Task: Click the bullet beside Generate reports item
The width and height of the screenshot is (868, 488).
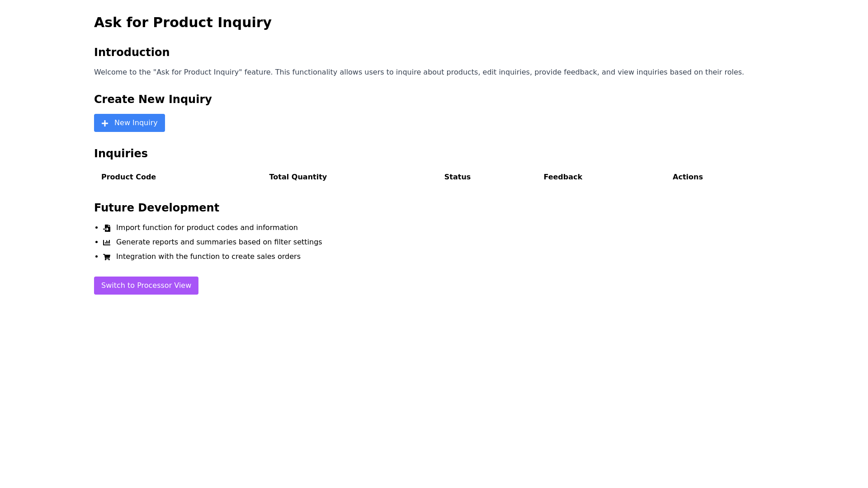Action: tap(96, 242)
